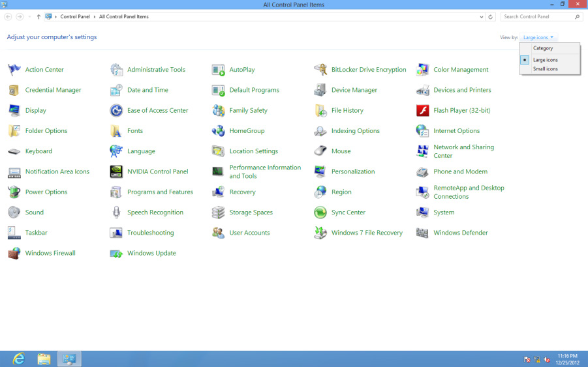The height and width of the screenshot is (367, 588).
Task: Click the Sound speaker icon
Action: coord(14,213)
